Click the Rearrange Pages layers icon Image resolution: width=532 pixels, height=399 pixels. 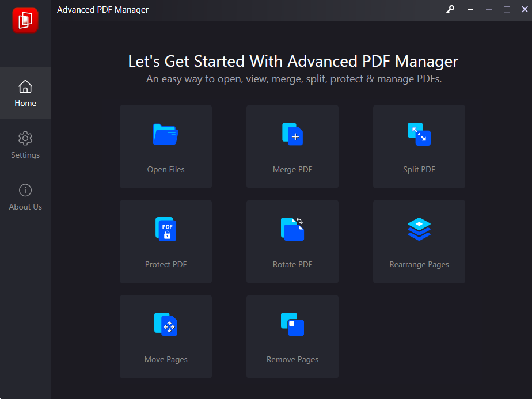click(x=419, y=229)
